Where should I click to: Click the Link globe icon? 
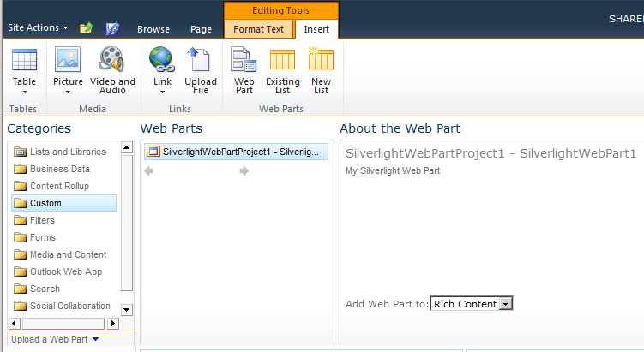pyautogui.click(x=162, y=60)
